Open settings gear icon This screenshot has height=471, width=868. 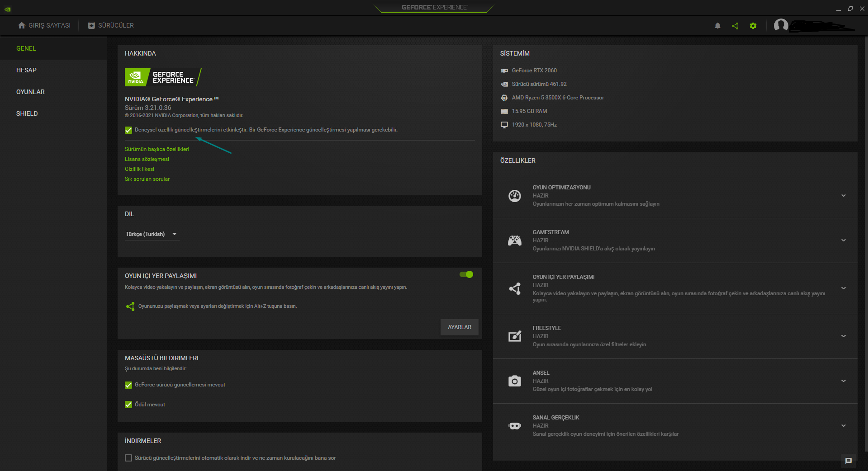coord(753,26)
